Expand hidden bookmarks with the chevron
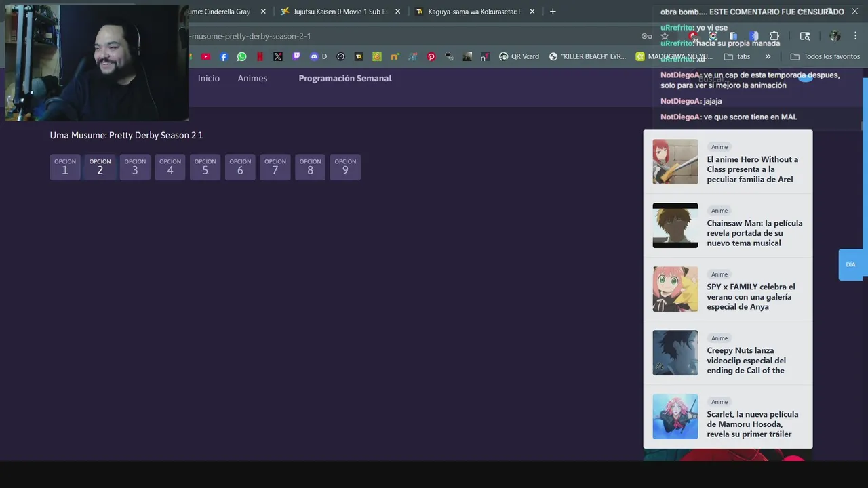Screen dimensions: 868x488 768,57
